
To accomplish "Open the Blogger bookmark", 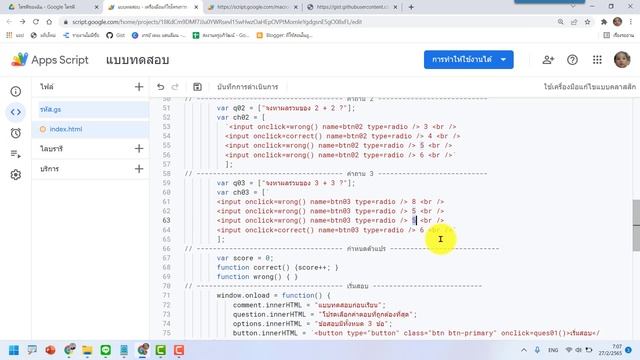I will point(284,36).
